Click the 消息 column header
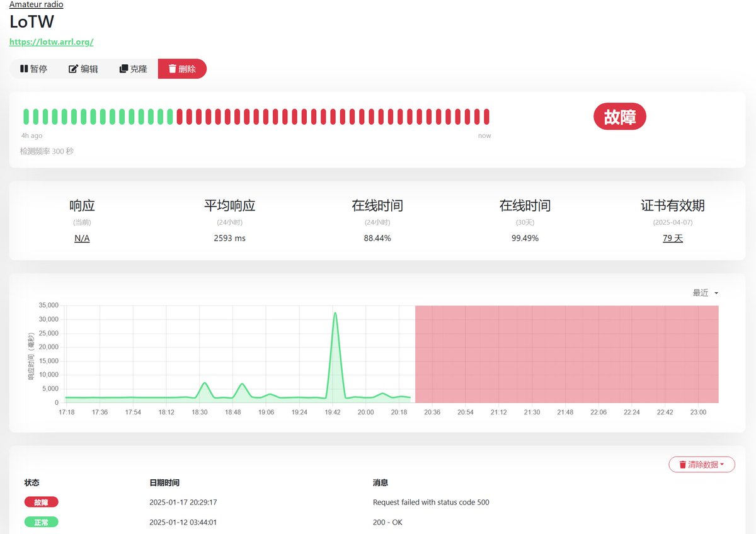Viewport: 756px width, 534px height. [x=381, y=482]
